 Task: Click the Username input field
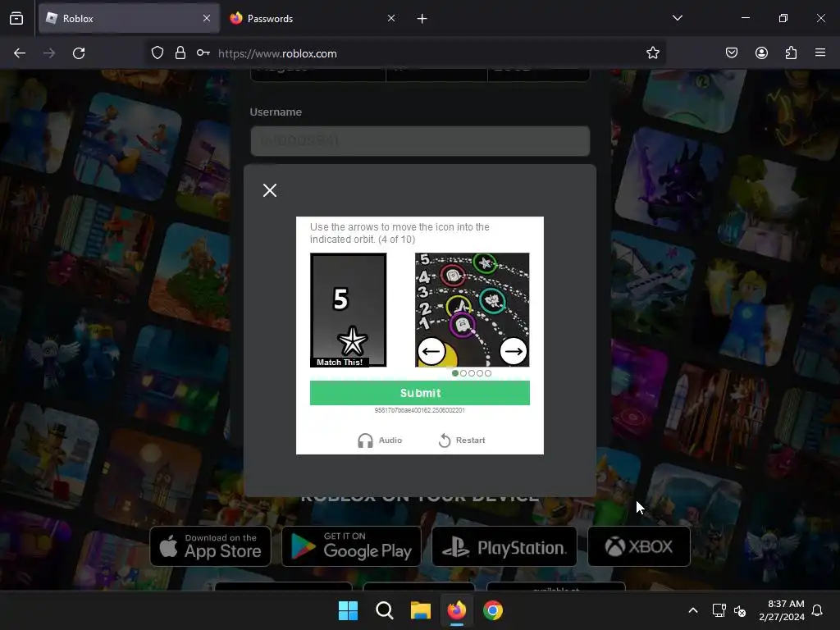point(420,141)
